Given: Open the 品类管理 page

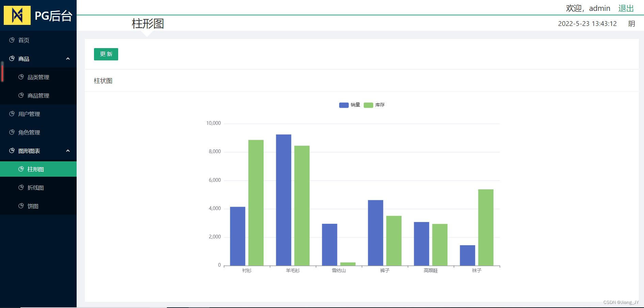Looking at the screenshot, I should [x=38, y=77].
